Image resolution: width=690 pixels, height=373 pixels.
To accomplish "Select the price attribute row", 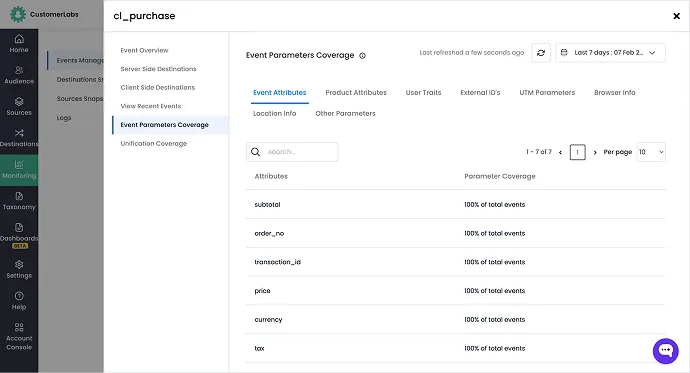I will [x=455, y=291].
